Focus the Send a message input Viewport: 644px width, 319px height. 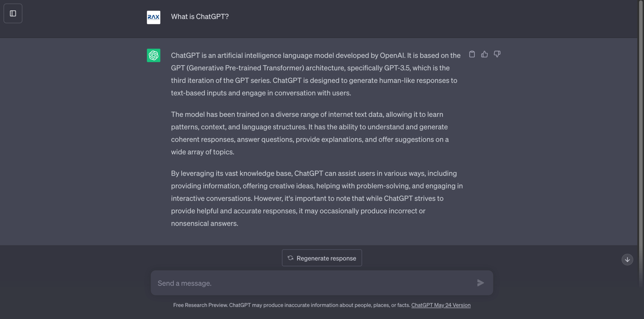click(314, 283)
